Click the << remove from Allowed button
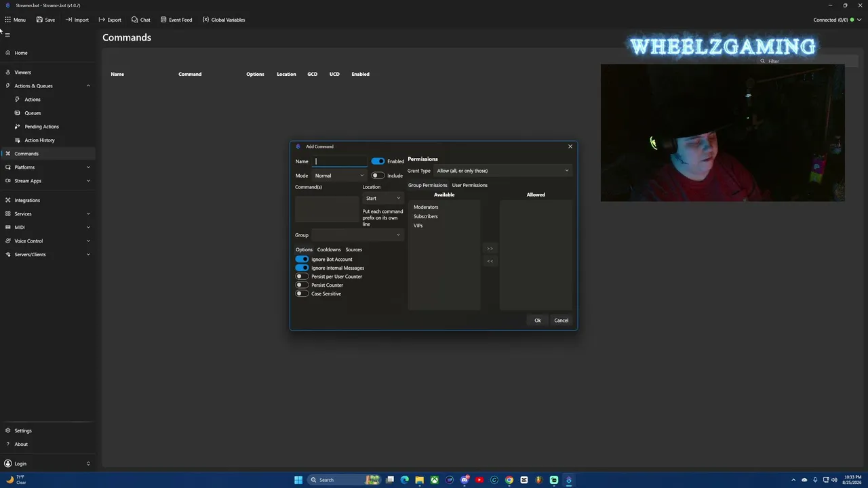This screenshot has width=868, height=488. pos(490,261)
